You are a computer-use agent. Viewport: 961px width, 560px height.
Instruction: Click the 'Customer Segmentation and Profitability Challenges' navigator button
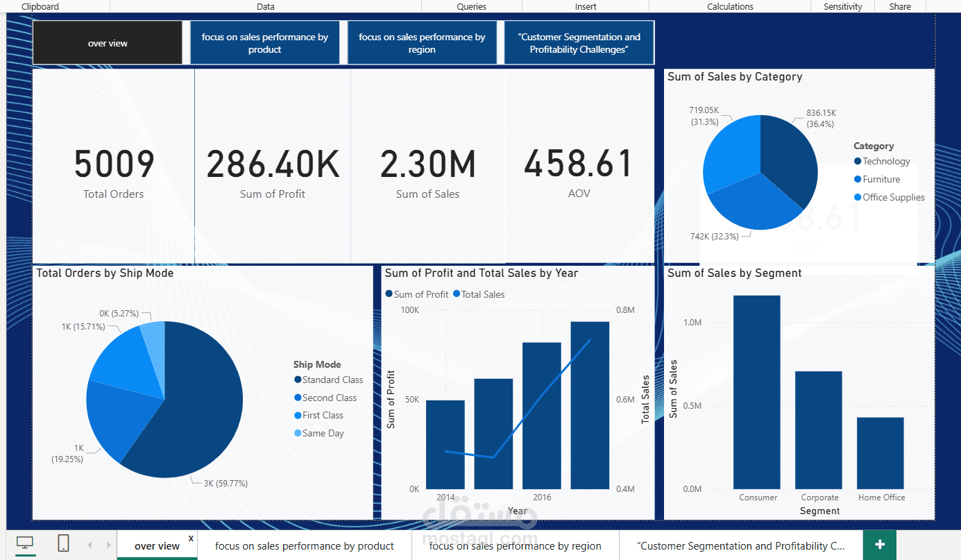(579, 42)
